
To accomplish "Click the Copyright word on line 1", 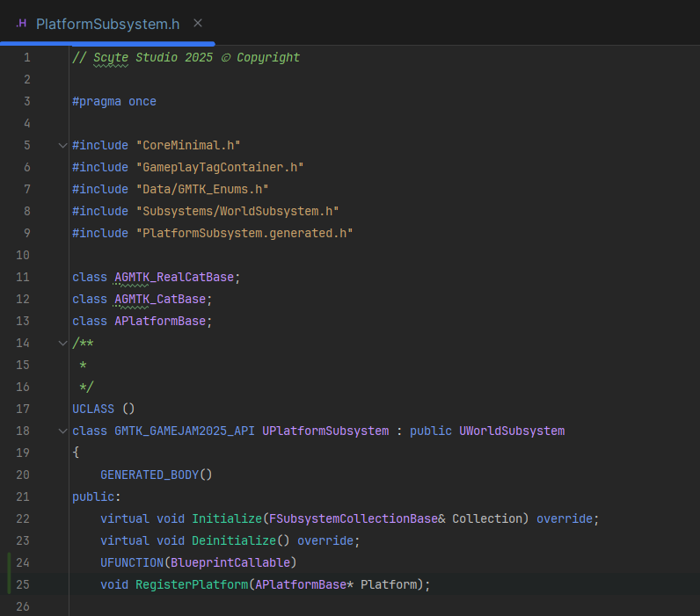I will point(268,58).
